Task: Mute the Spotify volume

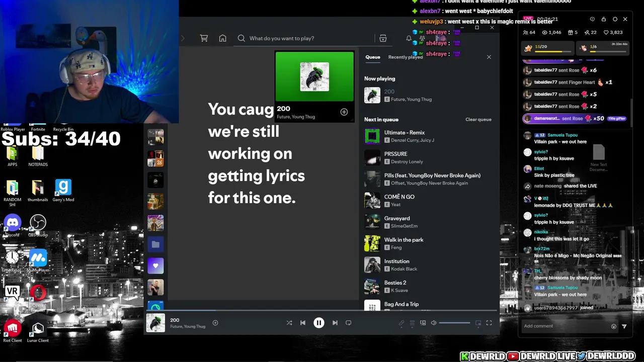Action: click(x=434, y=323)
